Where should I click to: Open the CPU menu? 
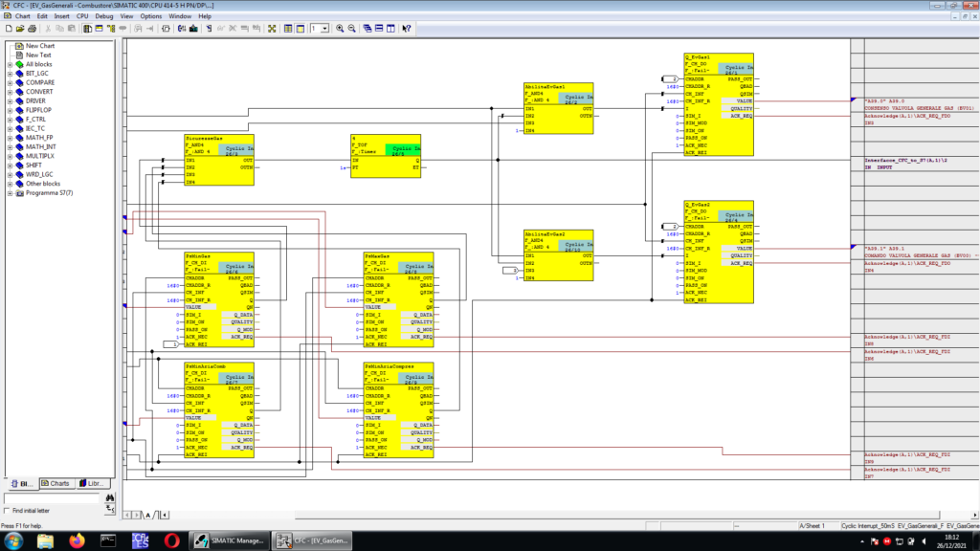(x=82, y=16)
